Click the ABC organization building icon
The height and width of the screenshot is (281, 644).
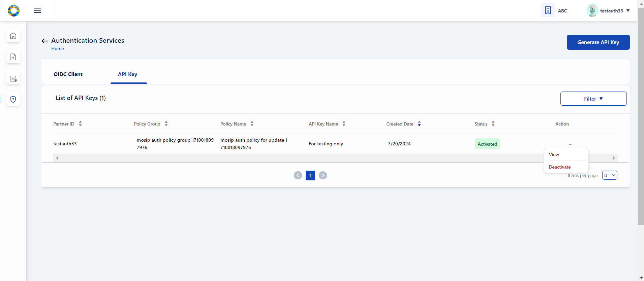coord(548,10)
